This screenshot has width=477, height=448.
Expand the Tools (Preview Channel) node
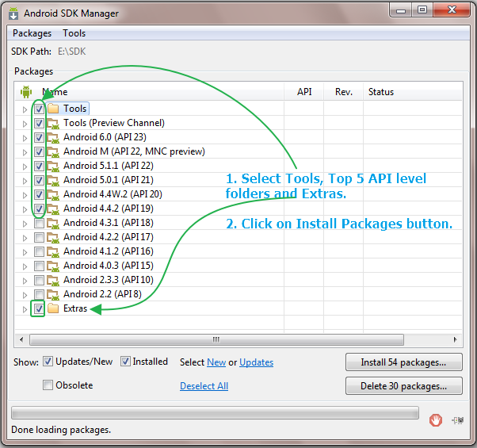(x=25, y=124)
